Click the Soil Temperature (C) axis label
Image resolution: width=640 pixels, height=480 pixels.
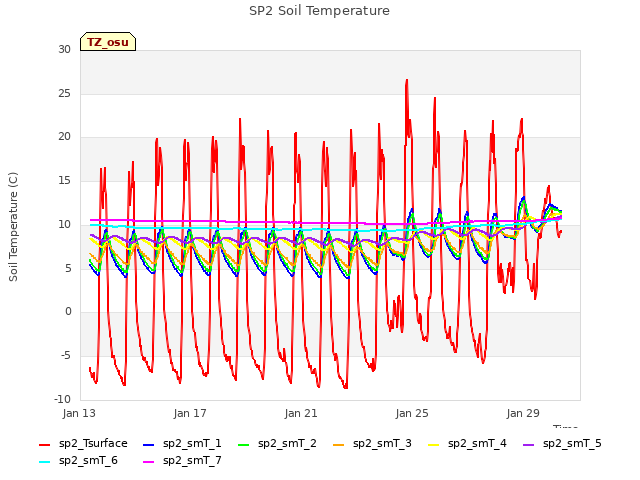[x=13, y=227]
